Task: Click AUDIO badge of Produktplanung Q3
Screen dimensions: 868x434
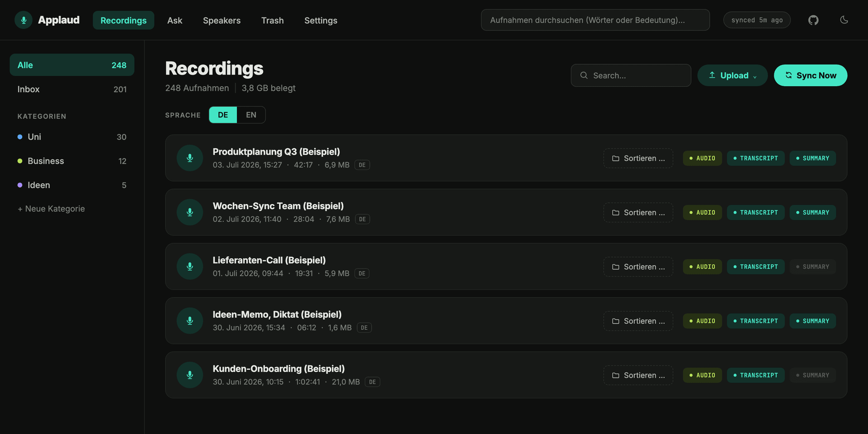Action: pos(702,158)
